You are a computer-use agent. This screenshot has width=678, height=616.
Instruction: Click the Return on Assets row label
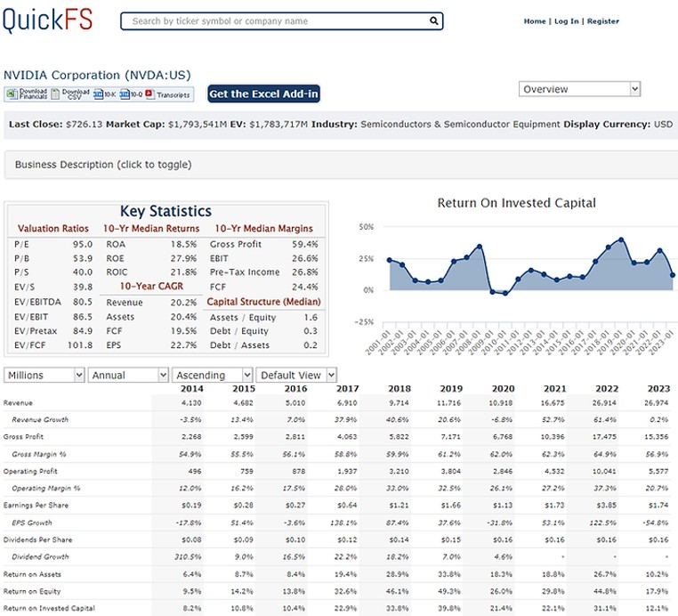point(32,574)
